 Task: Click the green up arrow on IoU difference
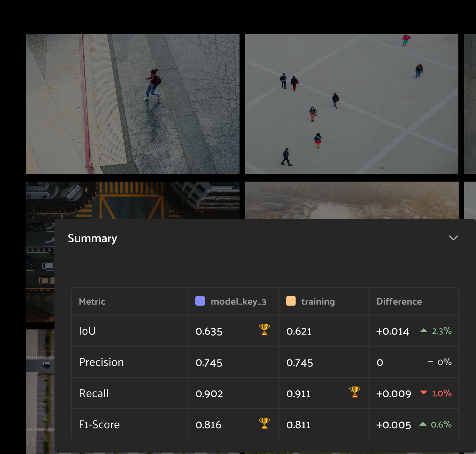[x=423, y=330]
